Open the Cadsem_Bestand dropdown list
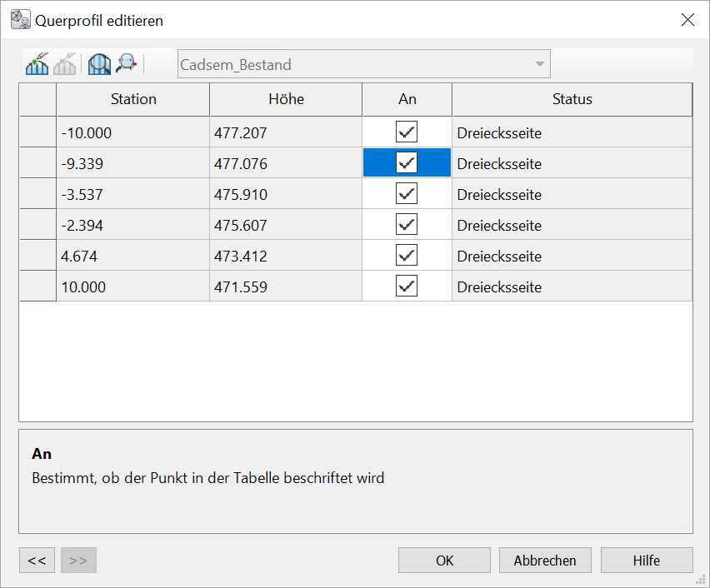 540,64
